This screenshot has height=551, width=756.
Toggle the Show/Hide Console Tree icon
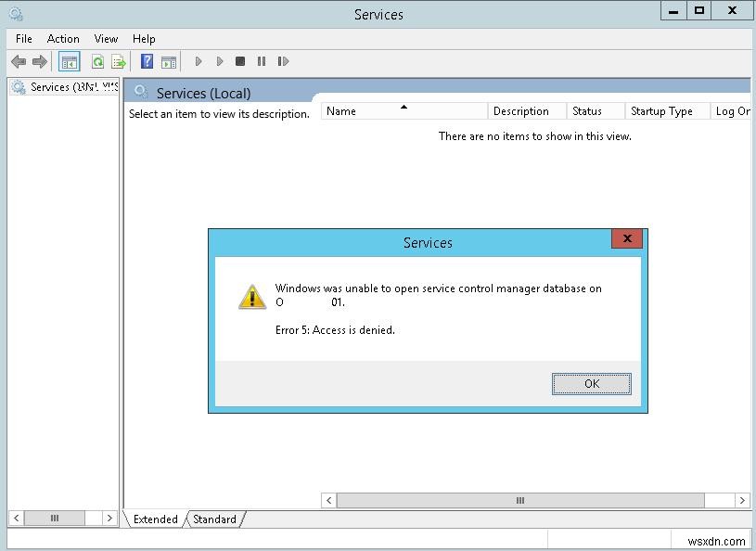(69, 61)
